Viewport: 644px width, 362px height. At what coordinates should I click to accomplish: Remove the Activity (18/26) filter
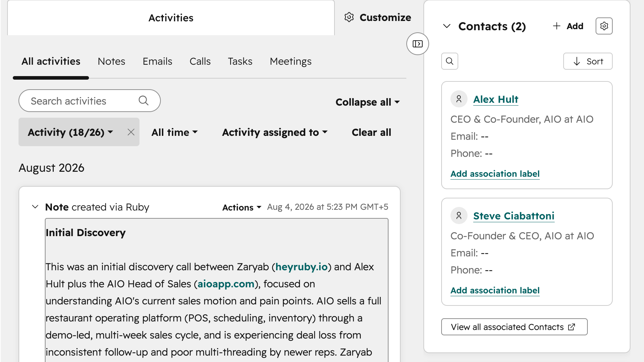131,132
